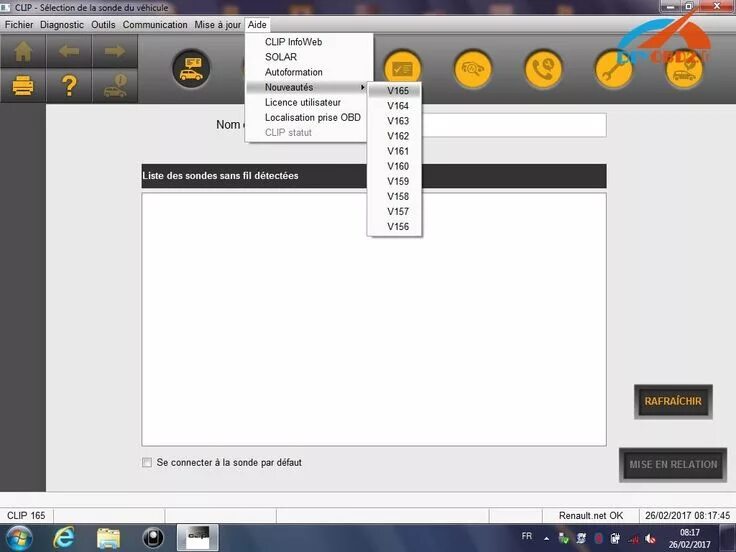This screenshot has height=552, width=736.
Task: Open help with question mark icon
Action: pyautogui.click(x=69, y=86)
